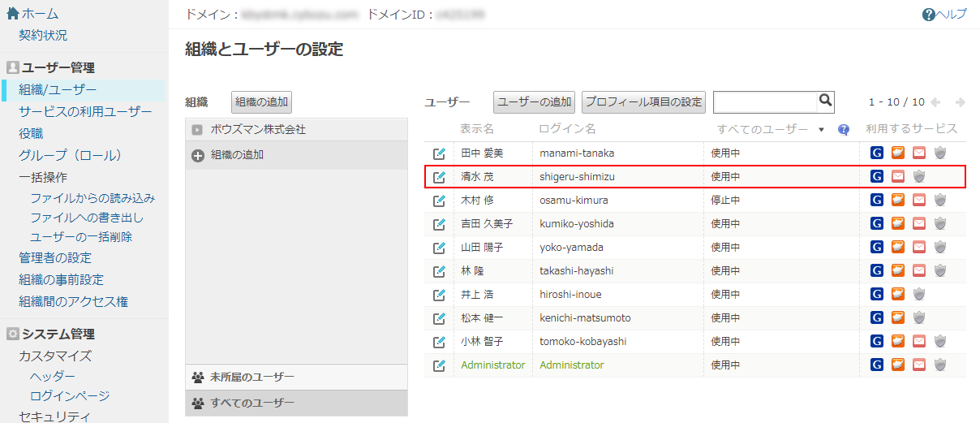Select 未所属のユーザー in organization panel

(251, 377)
